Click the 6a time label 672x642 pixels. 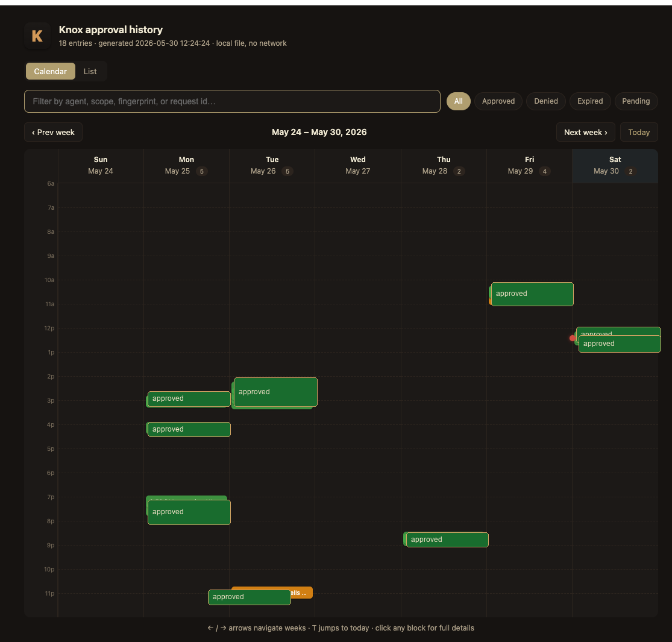click(x=51, y=183)
